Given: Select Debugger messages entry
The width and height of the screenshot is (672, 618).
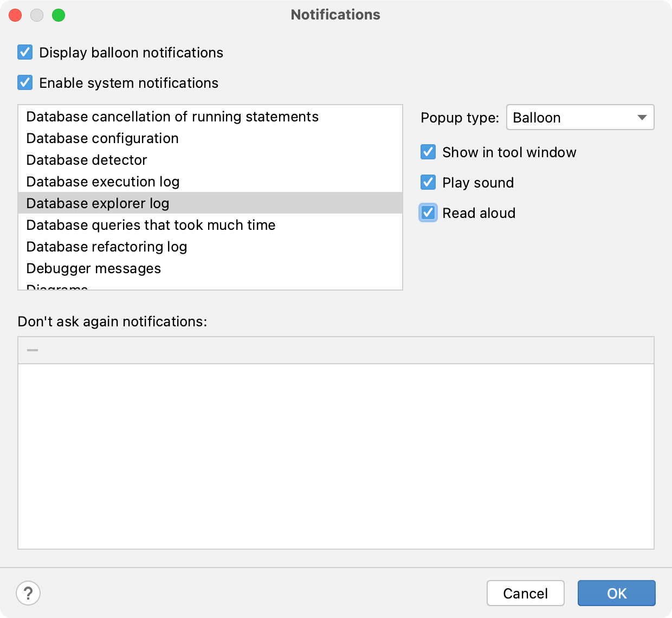Looking at the screenshot, I should (93, 268).
